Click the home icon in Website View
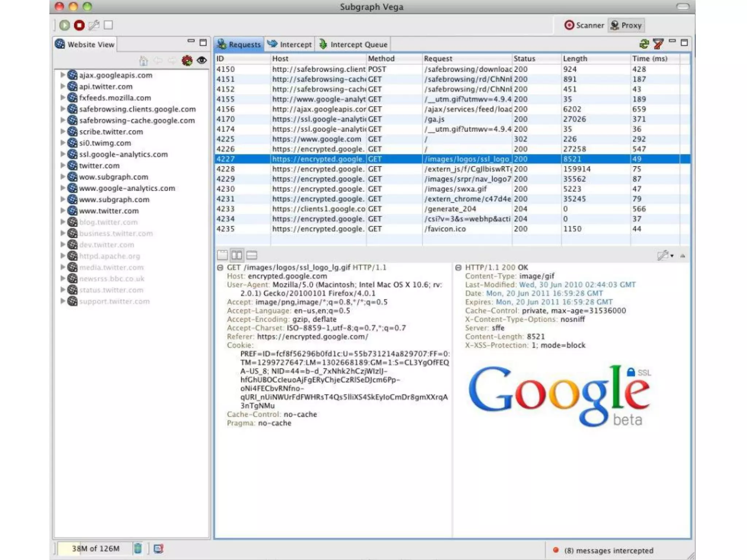This screenshot has height=560, width=747. 143,61
